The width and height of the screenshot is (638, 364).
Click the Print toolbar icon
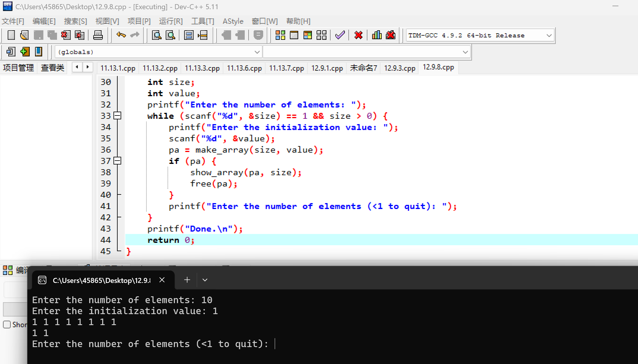tap(98, 35)
